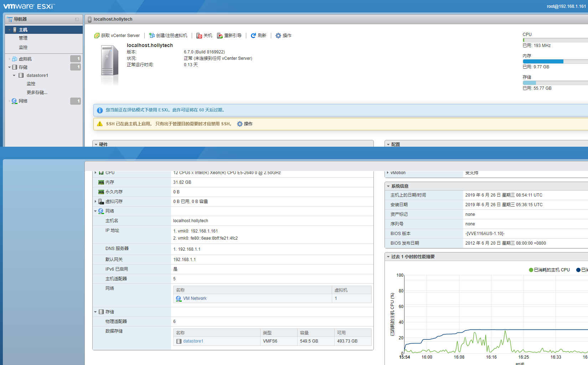The image size is (588, 365).
Task: Sort by 名称 column in datastore table
Action: (217, 333)
